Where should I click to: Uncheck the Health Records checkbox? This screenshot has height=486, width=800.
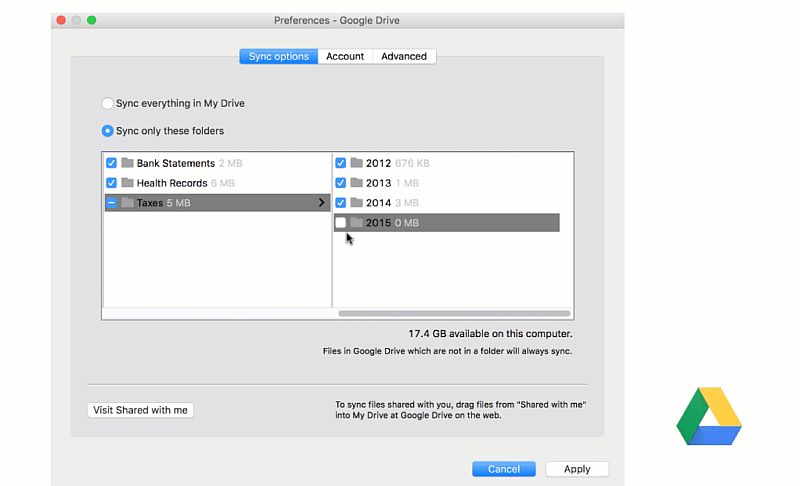pos(111,183)
